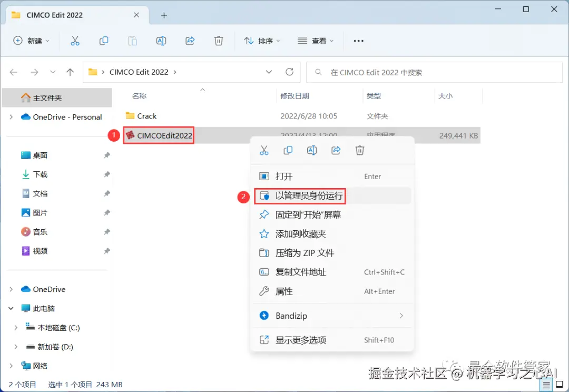569x392 pixels.
Task: Expand OneDrive - Personal in the sidebar
Action: click(x=11, y=117)
